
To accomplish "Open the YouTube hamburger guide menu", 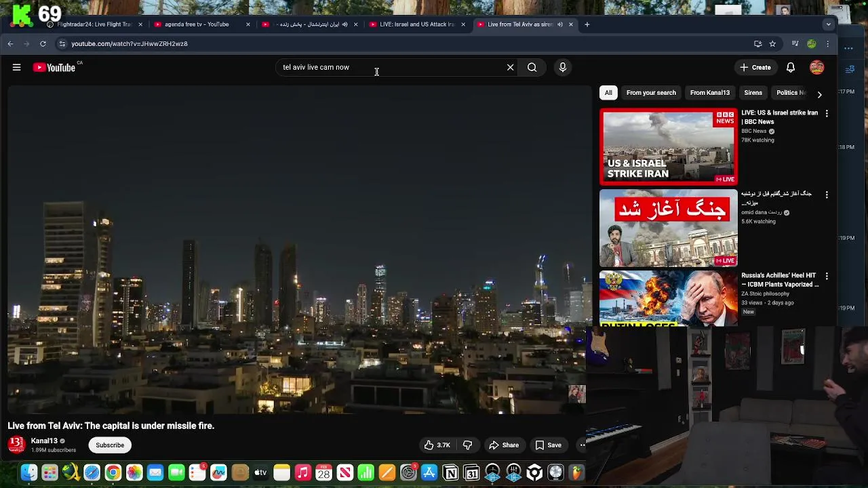I will [x=16, y=67].
